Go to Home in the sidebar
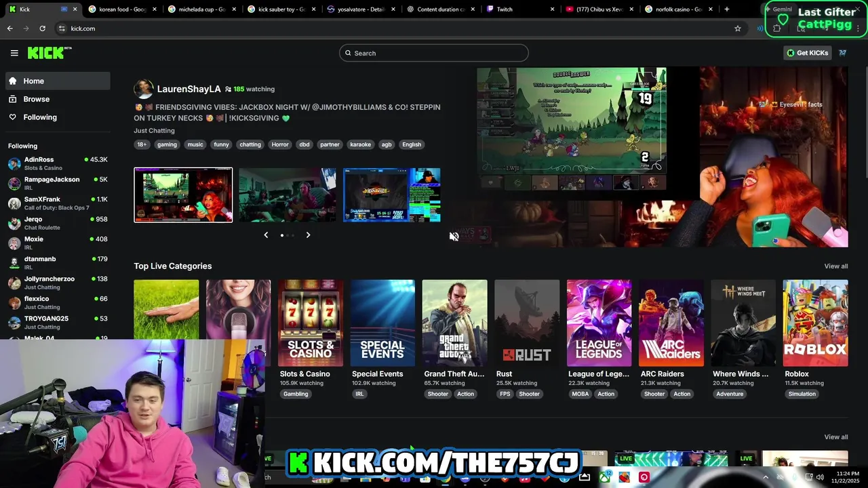The image size is (868, 488). 58,81
